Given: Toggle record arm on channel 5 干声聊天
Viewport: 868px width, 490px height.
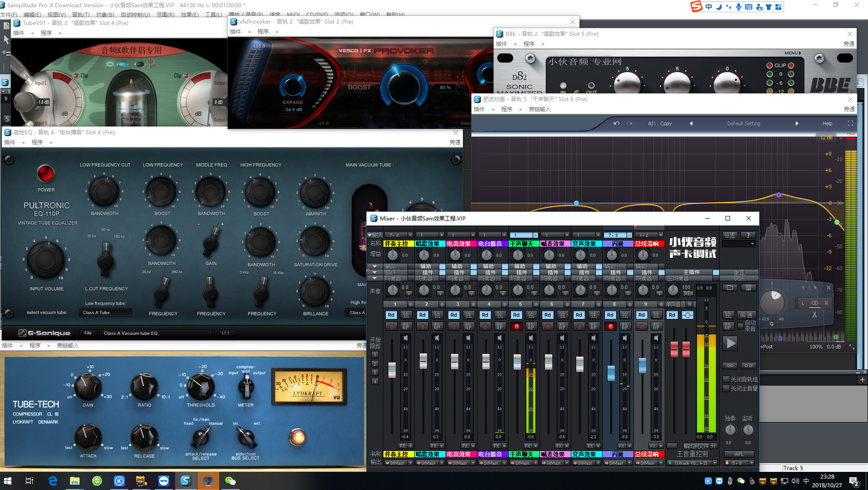Looking at the screenshot, I should coord(516,326).
